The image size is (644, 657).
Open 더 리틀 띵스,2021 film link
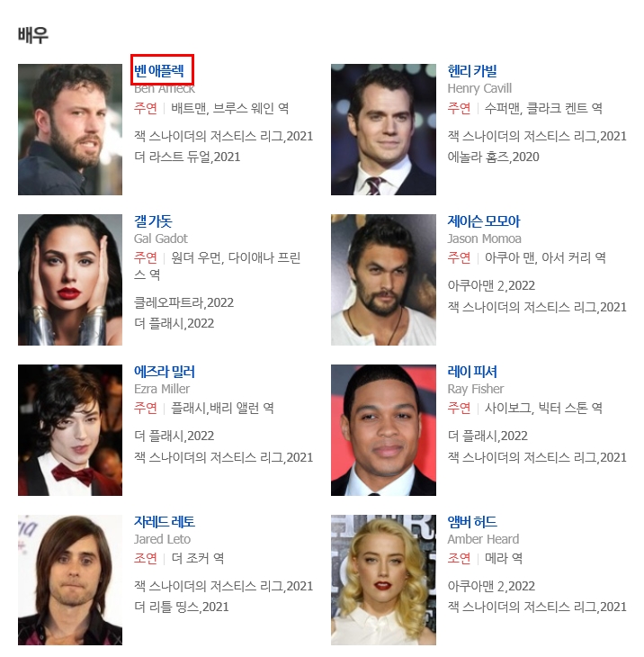tap(182, 607)
